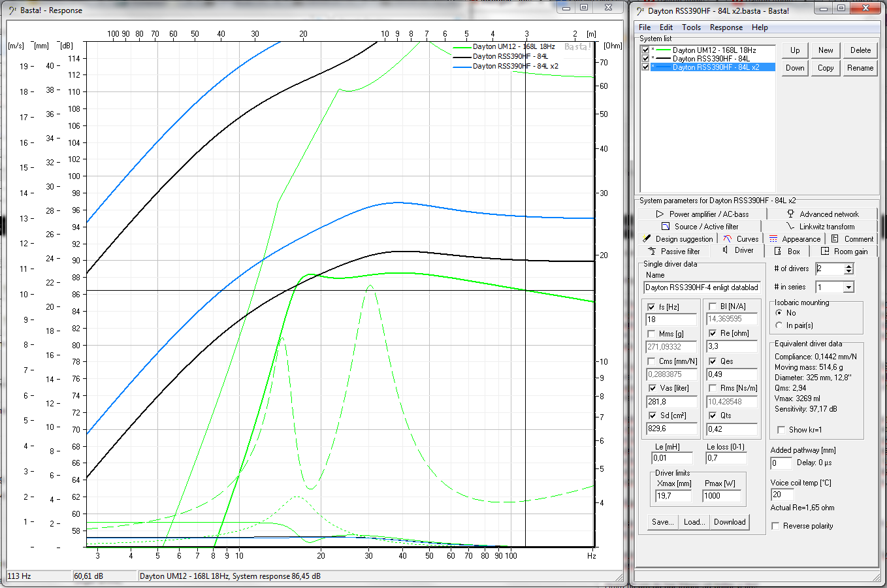
Task: Click the Pmax [W] field
Action: pyautogui.click(x=722, y=496)
